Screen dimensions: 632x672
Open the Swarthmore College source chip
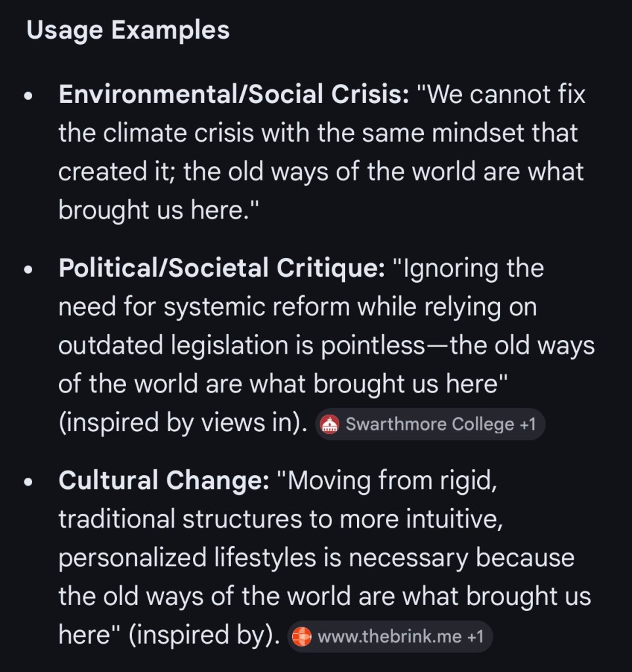tap(430, 425)
